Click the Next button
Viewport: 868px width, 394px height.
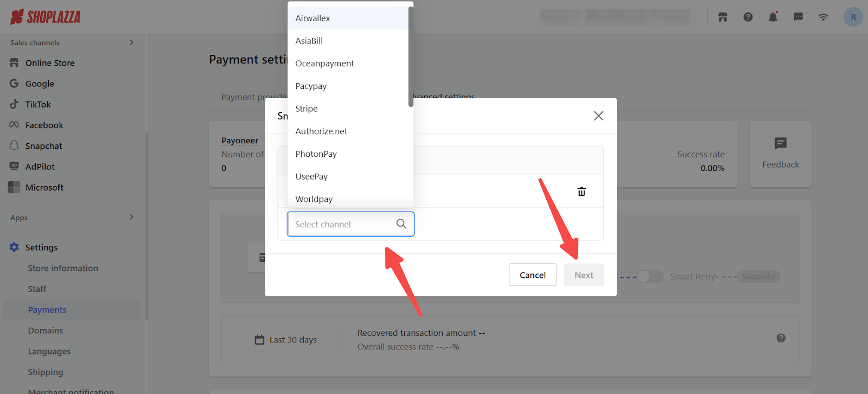click(x=584, y=275)
